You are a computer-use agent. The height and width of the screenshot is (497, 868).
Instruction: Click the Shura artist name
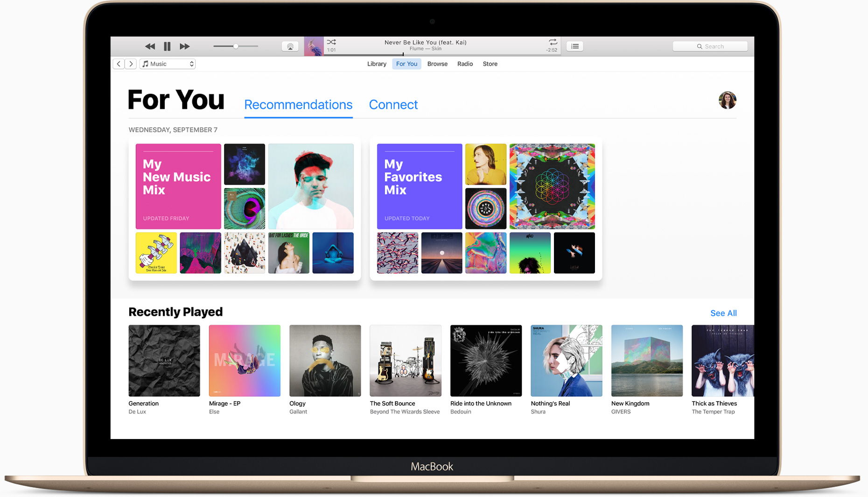point(538,412)
